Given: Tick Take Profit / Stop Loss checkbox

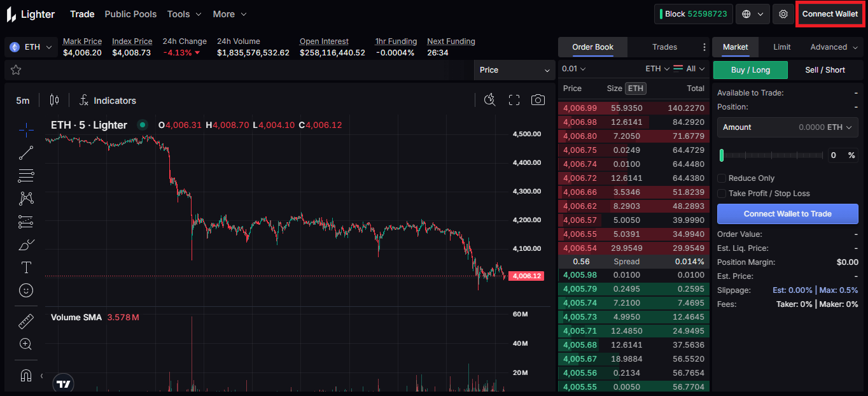Looking at the screenshot, I should pos(722,194).
